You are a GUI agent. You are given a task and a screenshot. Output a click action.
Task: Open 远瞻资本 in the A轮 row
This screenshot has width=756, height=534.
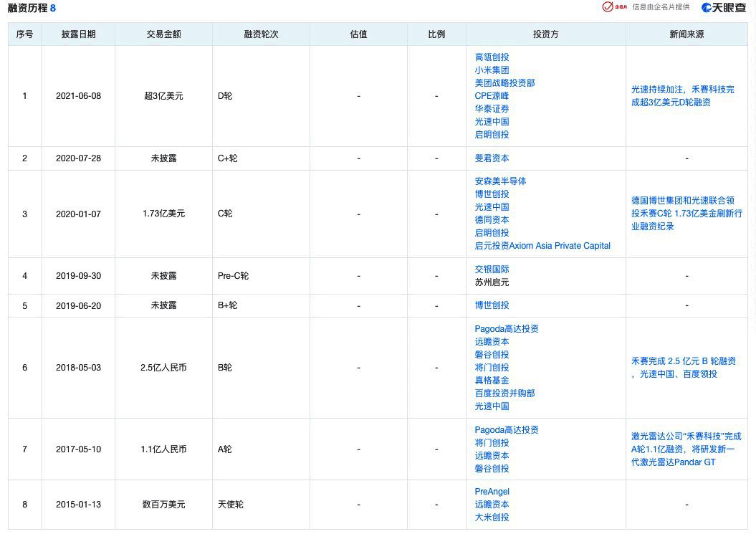(x=492, y=456)
